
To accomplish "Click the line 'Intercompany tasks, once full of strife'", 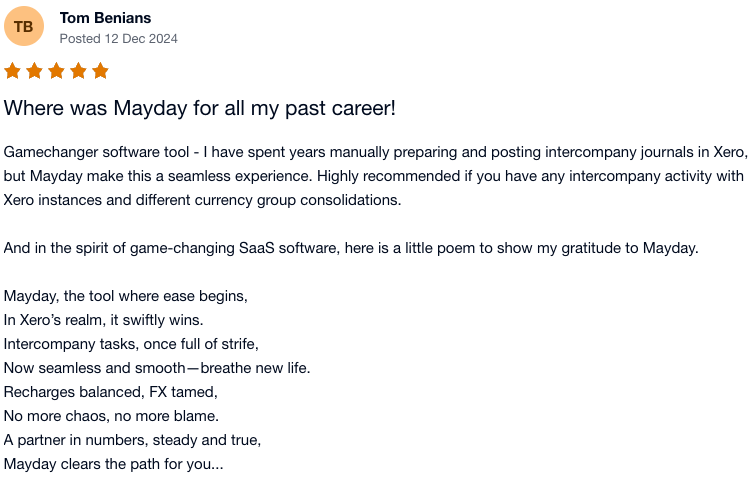I will point(131,344).
